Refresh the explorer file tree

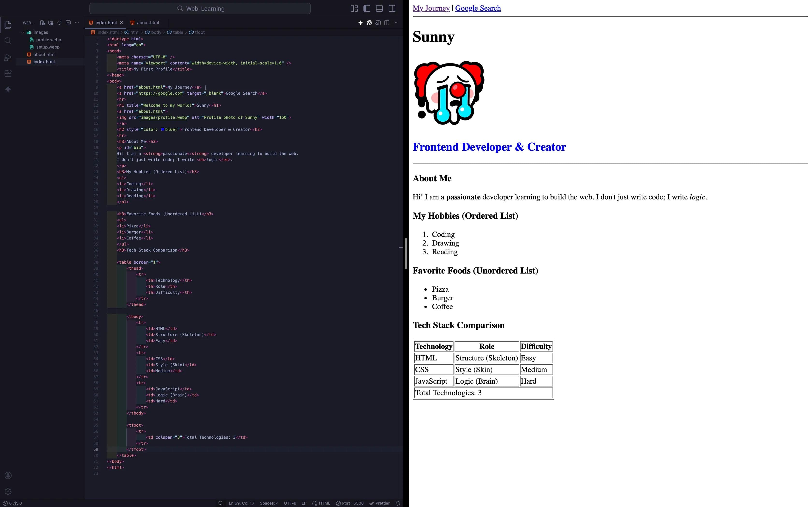click(60, 23)
